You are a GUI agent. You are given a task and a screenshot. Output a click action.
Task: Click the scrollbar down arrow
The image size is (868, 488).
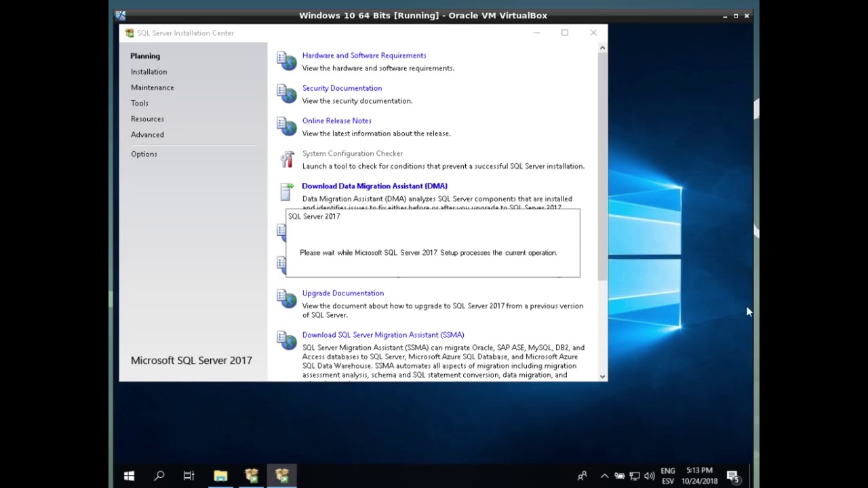[602, 376]
